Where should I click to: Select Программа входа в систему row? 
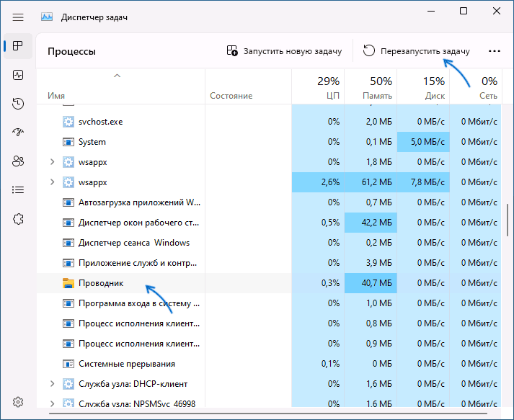pos(269,303)
